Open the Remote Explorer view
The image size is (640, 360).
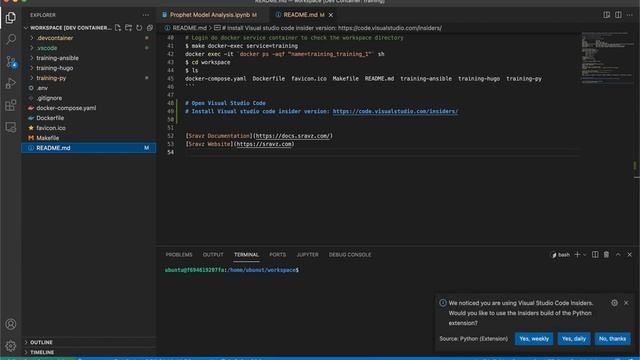[x=11, y=127]
